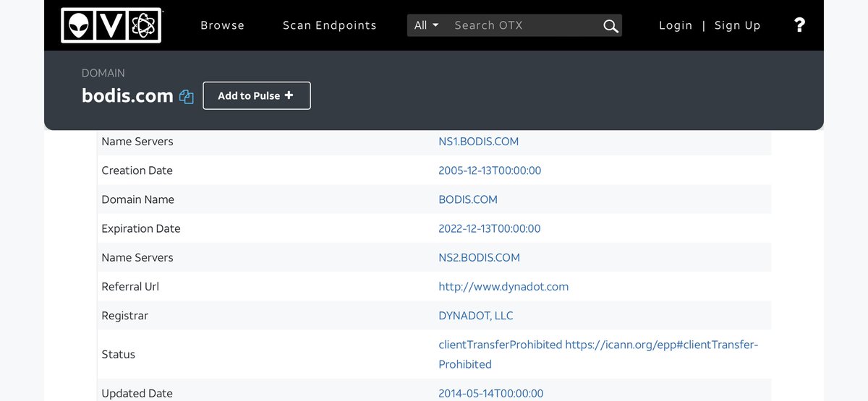
Task: Click the clientTransferProhibited status link
Action: [x=500, y=345]
